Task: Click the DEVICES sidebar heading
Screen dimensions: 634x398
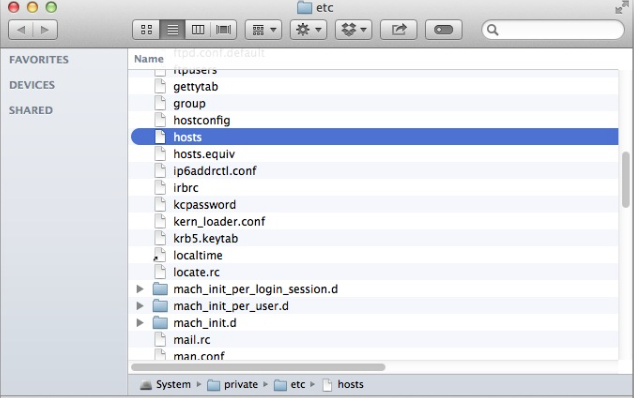Action: [x=32, y=85]
